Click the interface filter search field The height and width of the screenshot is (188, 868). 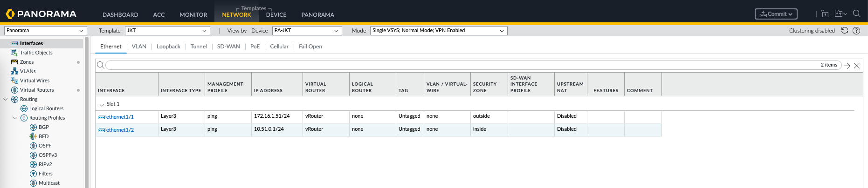tap(462, 65)
